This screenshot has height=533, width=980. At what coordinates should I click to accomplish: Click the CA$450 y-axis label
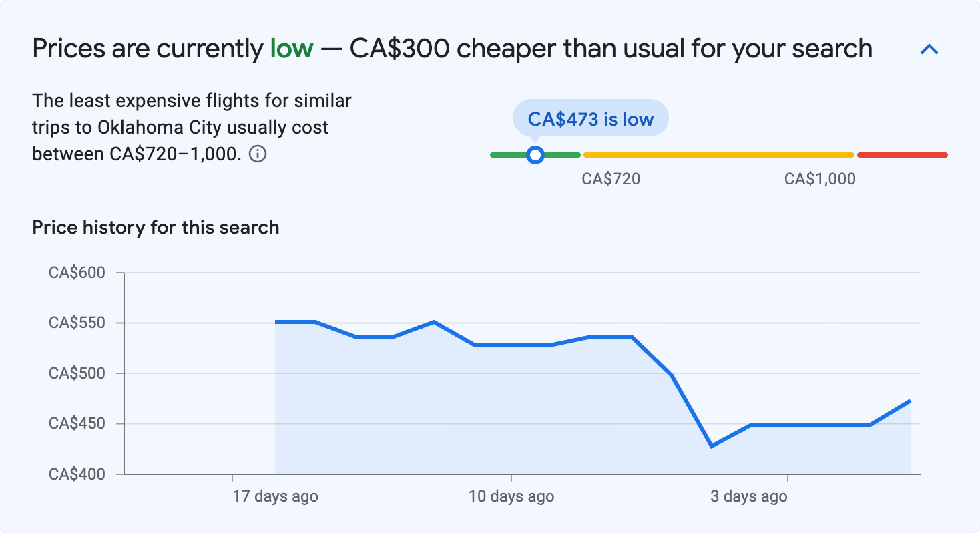point(77,423)
